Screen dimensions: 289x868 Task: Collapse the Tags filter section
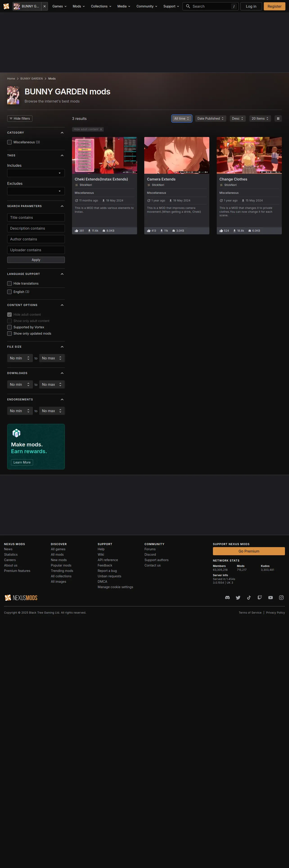(x=62, y=155)
